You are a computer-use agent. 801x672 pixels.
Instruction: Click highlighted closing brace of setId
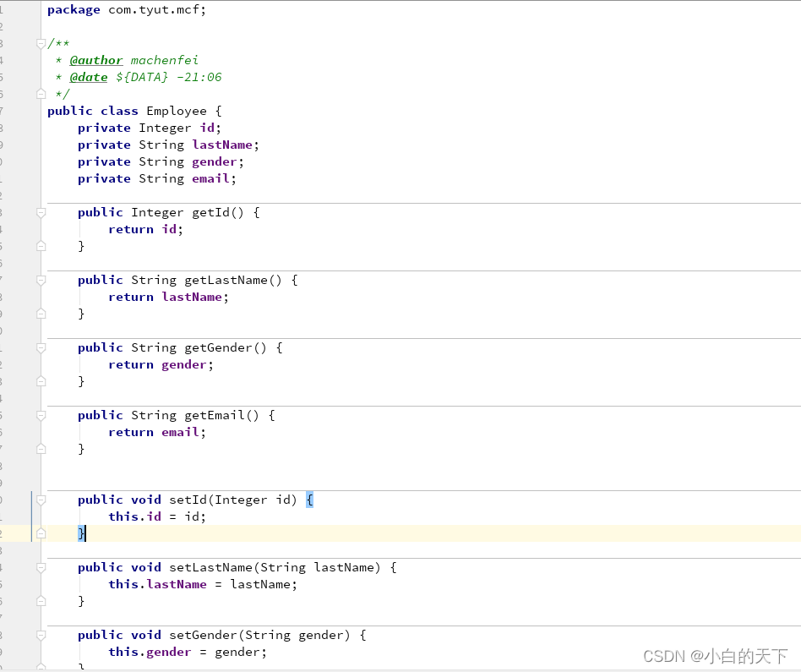coord(81,533)
